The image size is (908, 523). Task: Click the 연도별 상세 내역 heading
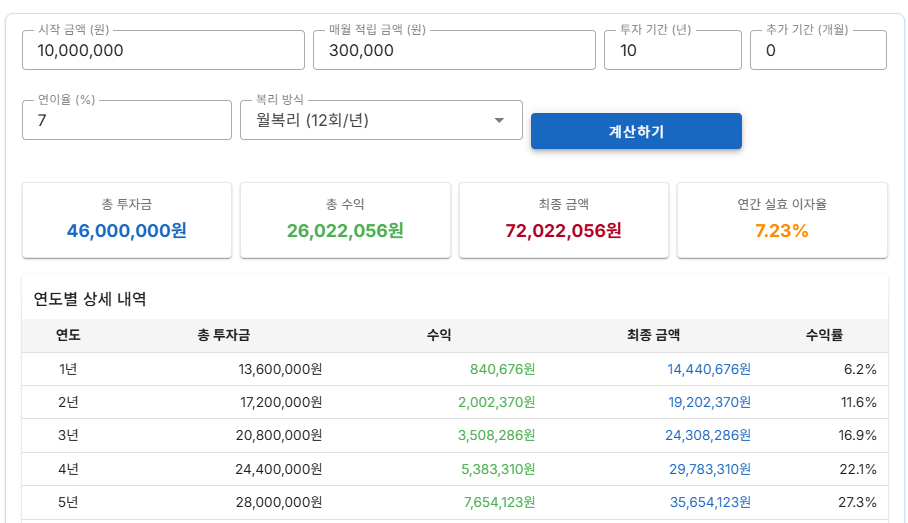(x=90, y=299)
